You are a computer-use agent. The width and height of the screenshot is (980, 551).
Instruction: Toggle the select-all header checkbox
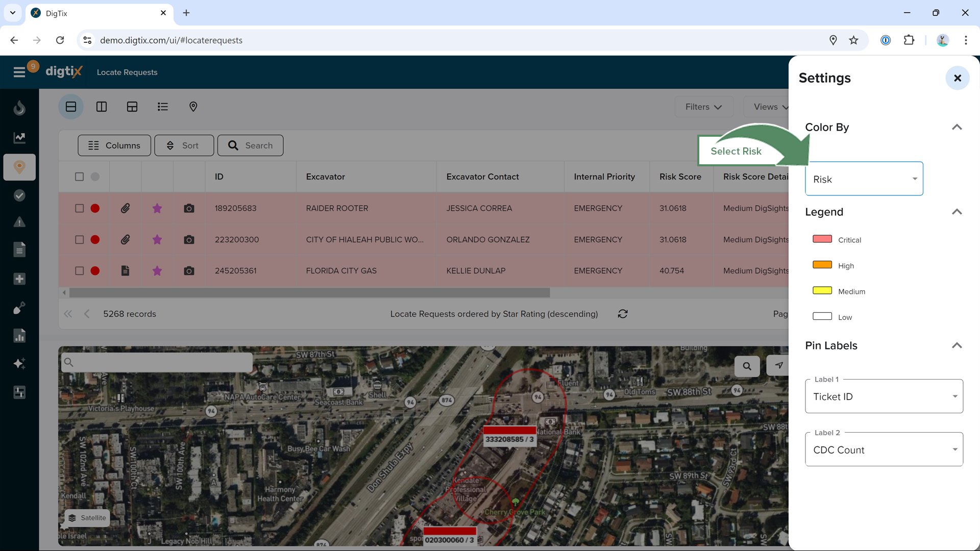click(79, 177)
